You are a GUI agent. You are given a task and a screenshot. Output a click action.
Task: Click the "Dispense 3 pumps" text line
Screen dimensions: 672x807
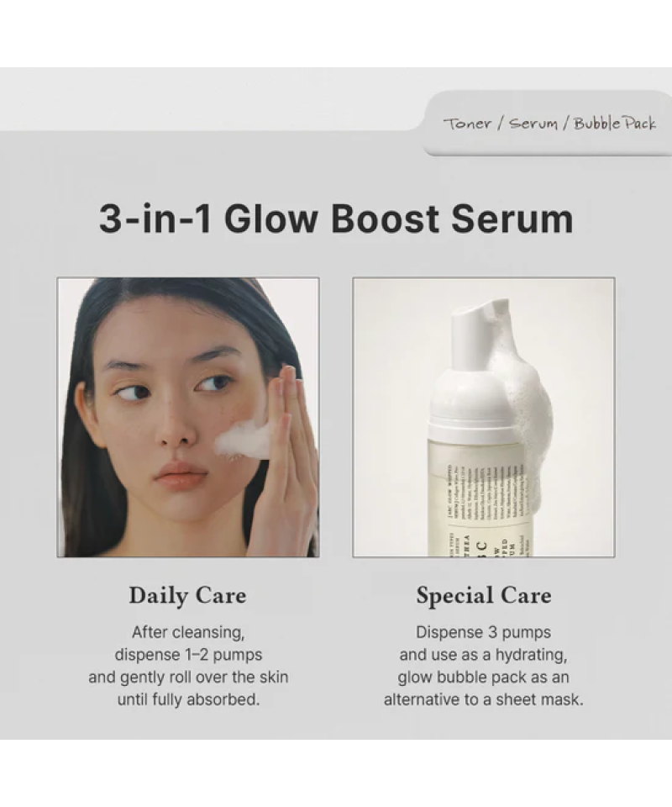pyautogui.click(x=483, y=632)
